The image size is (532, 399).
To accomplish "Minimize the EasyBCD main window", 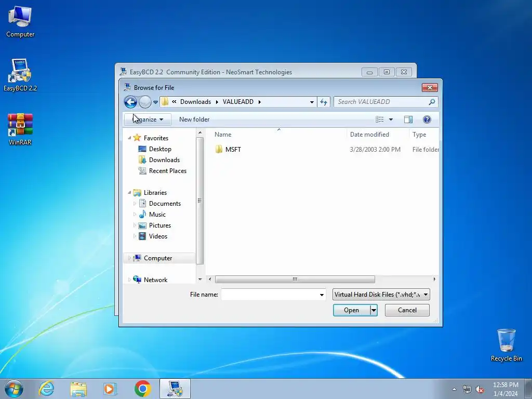I will point(369,72).
